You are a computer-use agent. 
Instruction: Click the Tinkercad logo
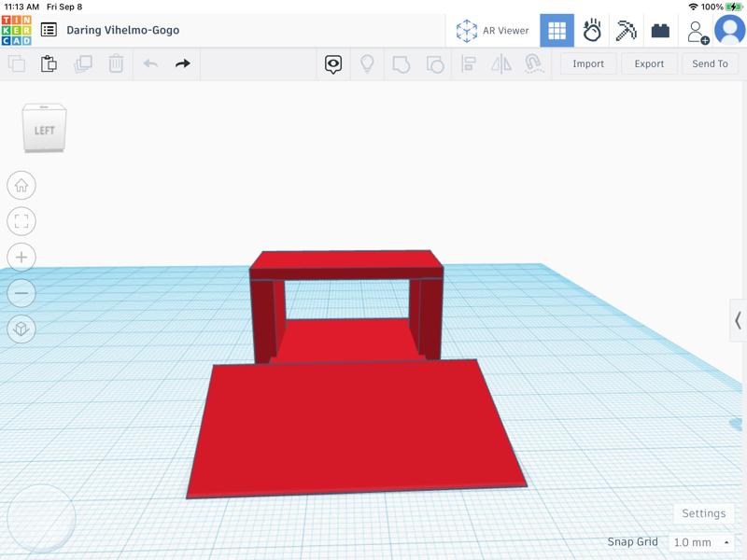pyautogui.click(x=16, y=30)
